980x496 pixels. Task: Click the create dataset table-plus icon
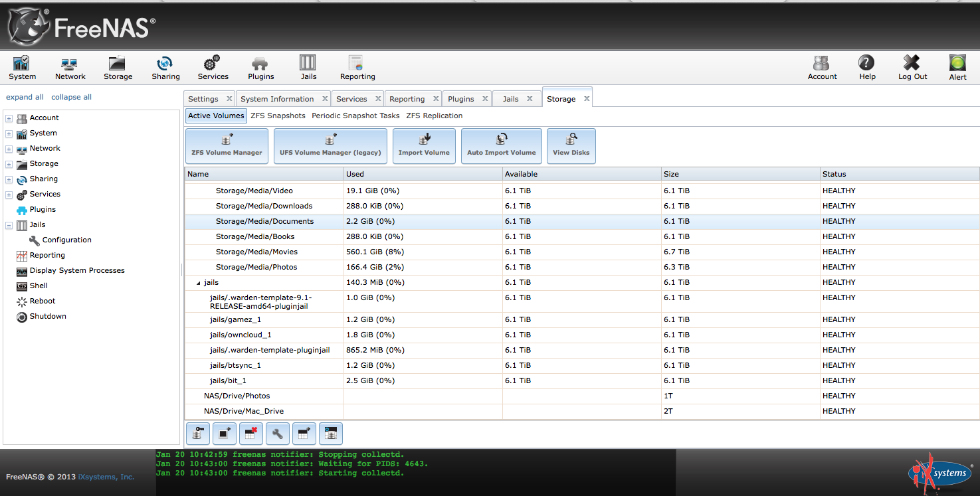[304, 434]
